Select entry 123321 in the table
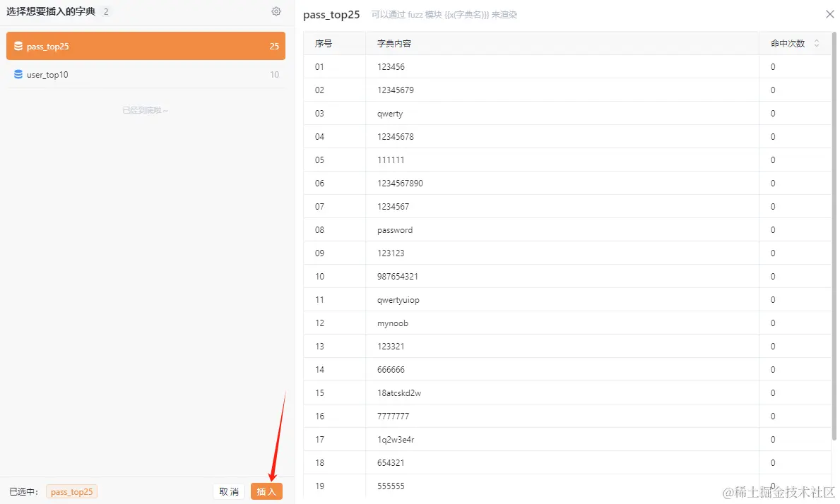The image size is (840, 504). [x=391, y=346]
